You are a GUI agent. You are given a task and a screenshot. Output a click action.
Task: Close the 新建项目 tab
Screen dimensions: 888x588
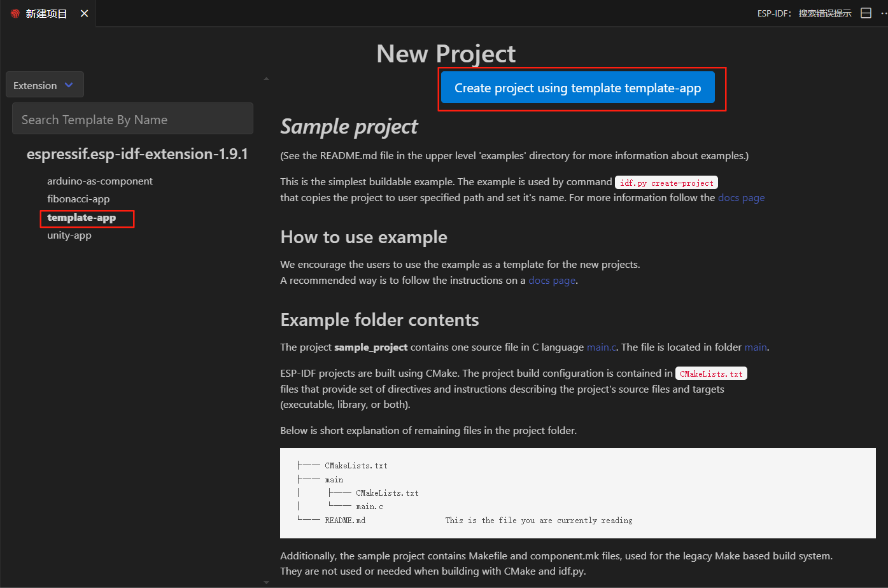84,13
